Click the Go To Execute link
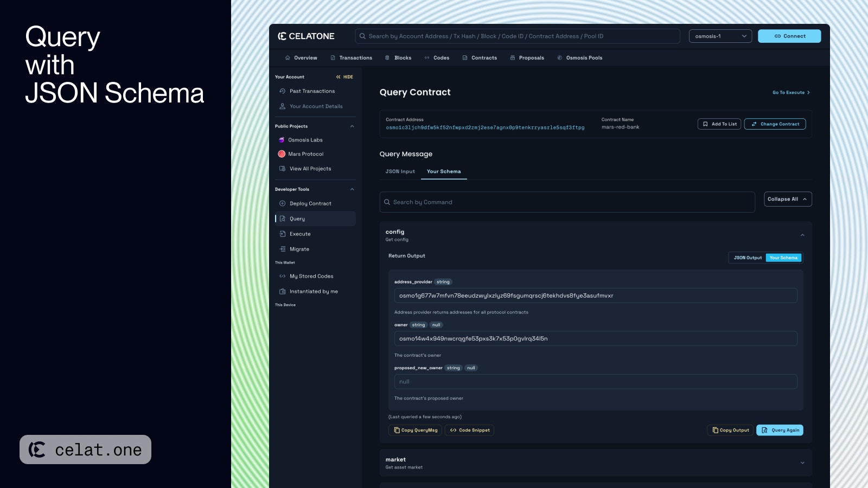The image size is (868, 488). pyautogui.click(x=791, y=93)
